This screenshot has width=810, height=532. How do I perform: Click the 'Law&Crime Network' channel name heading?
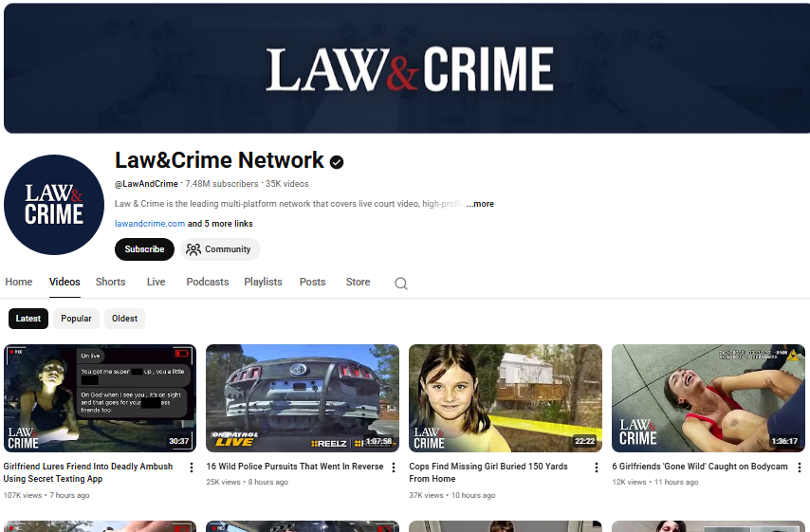coord(219,160)
